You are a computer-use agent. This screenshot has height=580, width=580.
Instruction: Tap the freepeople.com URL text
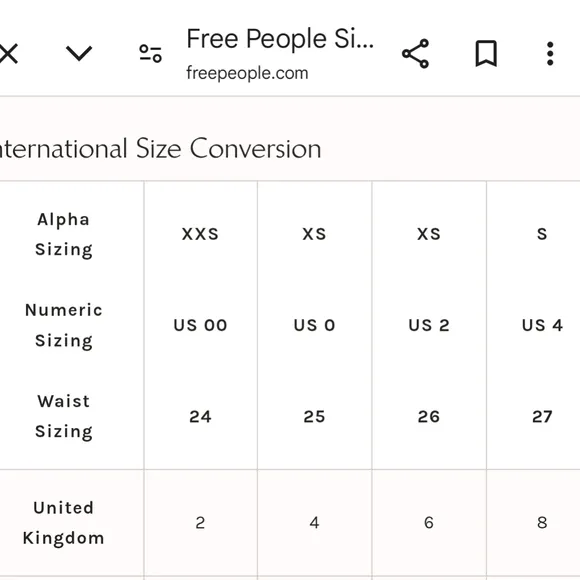click(247, 73)
